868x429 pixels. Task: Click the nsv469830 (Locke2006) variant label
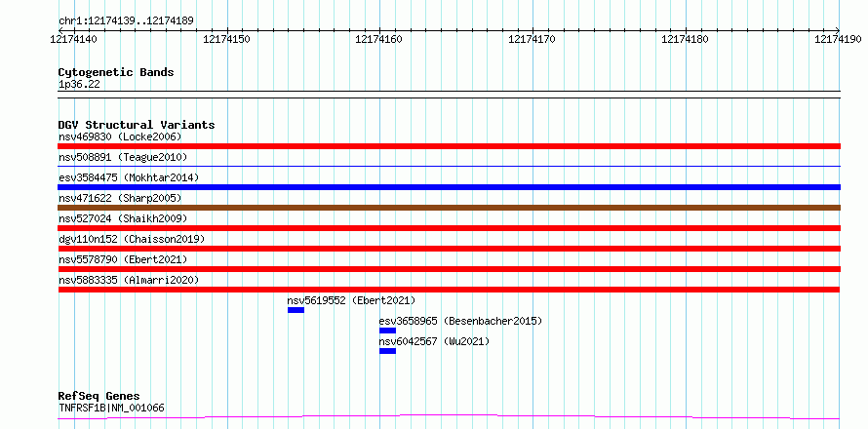click(x=120, y=136)
